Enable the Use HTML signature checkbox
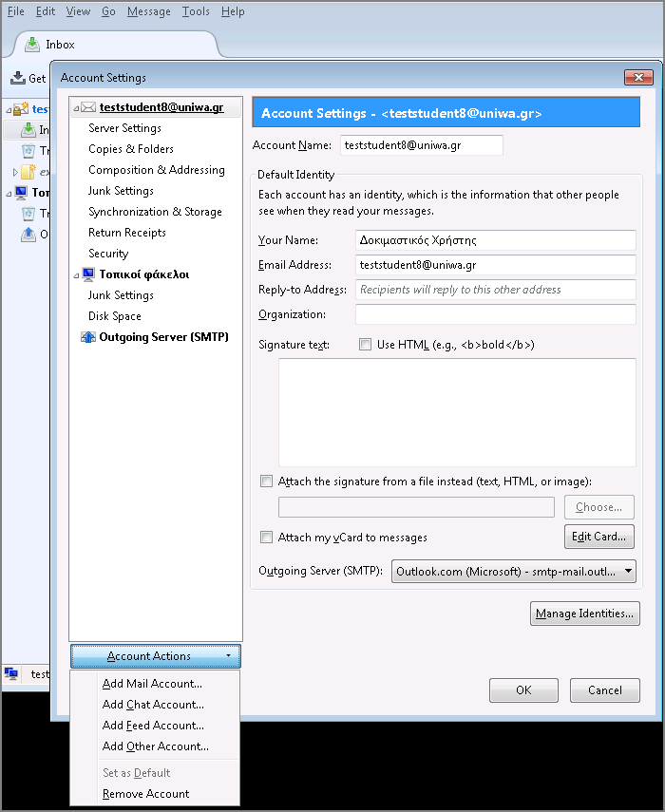Viewport: 665px width, 812px height. tap(365, 345)
